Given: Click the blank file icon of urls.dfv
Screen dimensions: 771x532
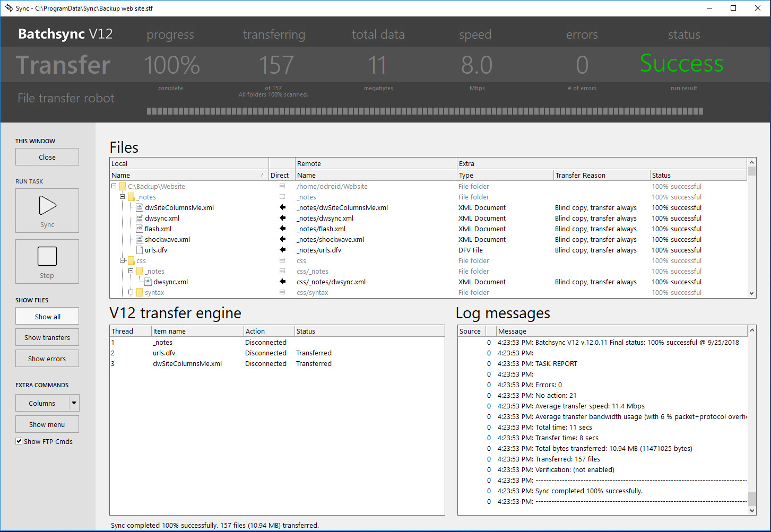Looking at the screenshot, I should [140, 250].
